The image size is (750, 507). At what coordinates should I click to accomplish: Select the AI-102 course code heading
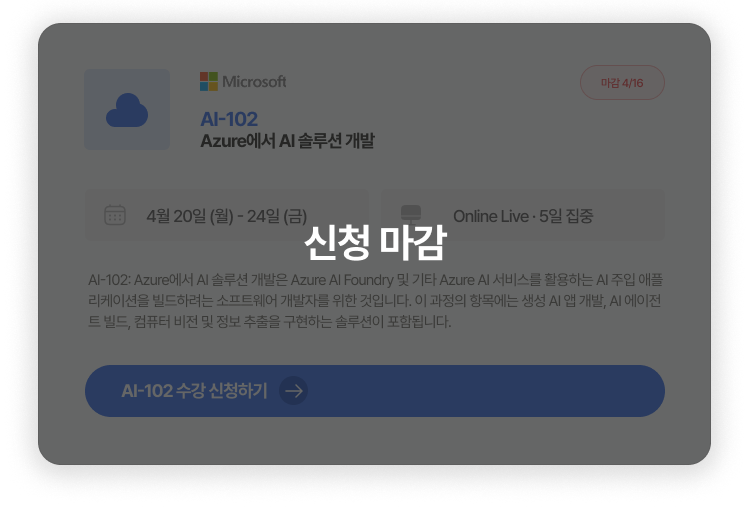click(229, 119)
